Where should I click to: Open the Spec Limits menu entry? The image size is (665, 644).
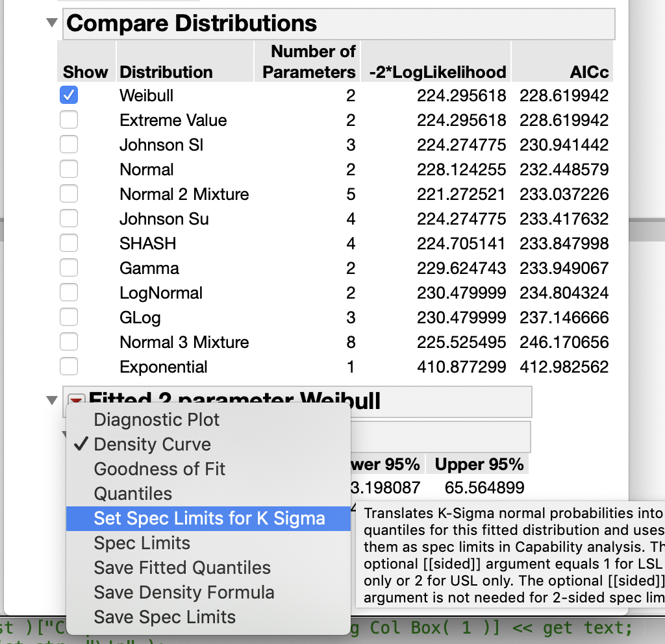coord(142,543)
